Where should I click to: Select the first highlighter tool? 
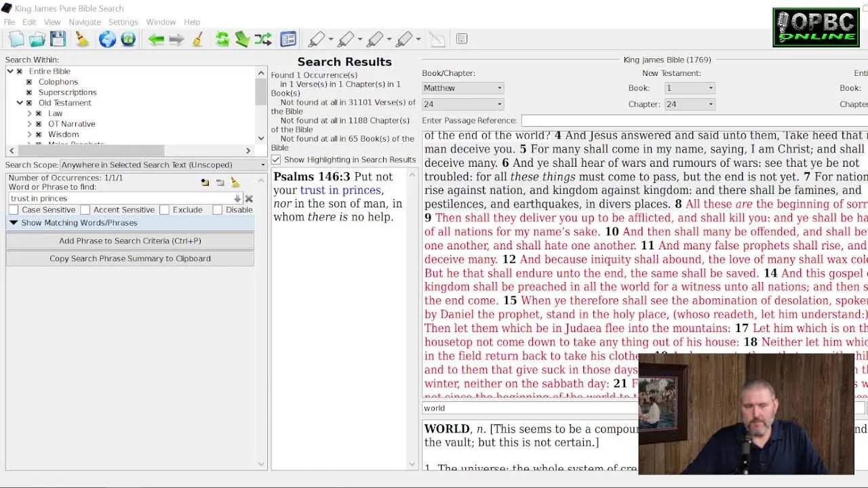[x=316, y=39]
